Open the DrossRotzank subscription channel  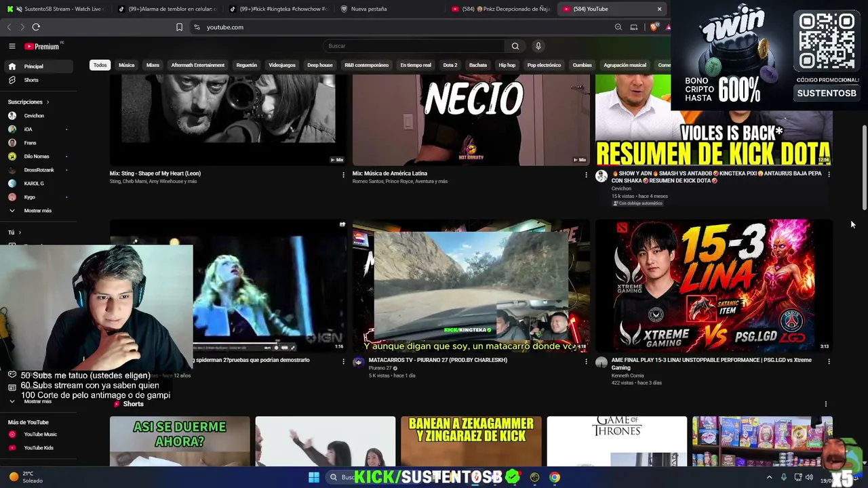pos(39,170)
